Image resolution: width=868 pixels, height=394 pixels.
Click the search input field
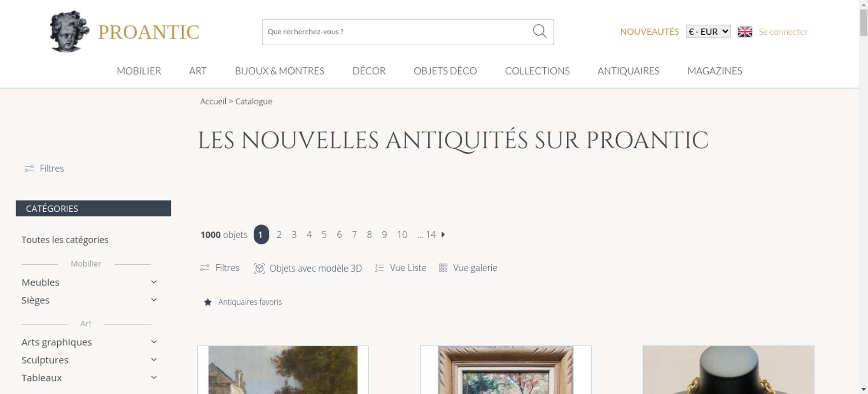397,32
